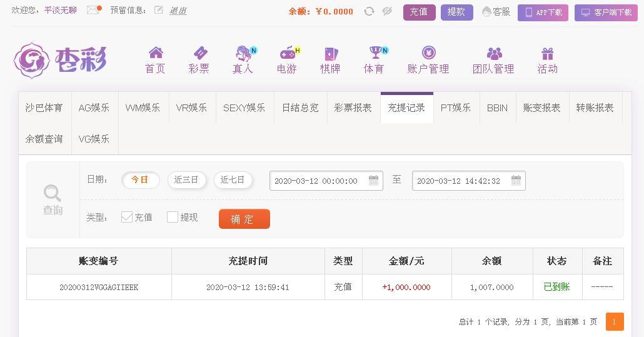This screenshot has width=644, height=337.
Task: Open 体育 trophy icon
Action: click(375, 53)
